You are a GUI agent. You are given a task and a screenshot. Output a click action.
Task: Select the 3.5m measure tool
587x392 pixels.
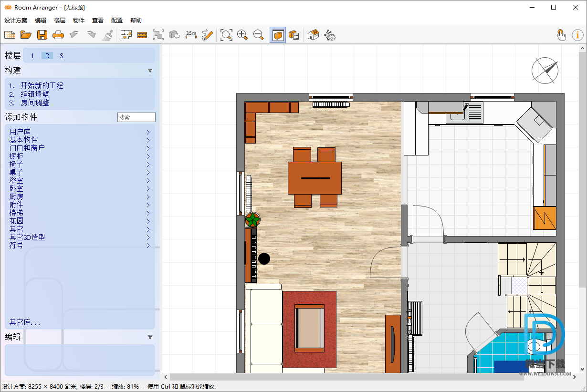pos(191,35)
